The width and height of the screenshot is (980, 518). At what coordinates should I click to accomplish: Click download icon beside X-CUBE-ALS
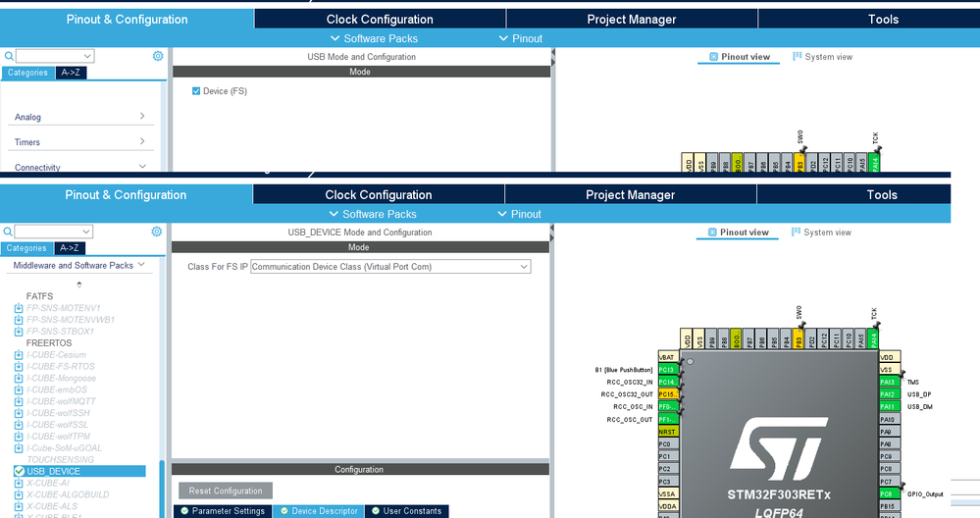(19, 506)
